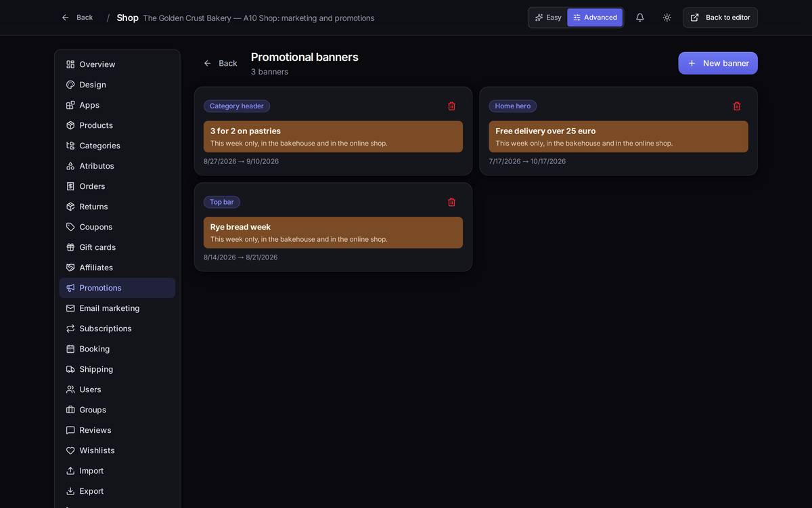Open the Rye bread week preview
Image resolution: width=812 pixels, height=508 pixels.
click(333, 232)
